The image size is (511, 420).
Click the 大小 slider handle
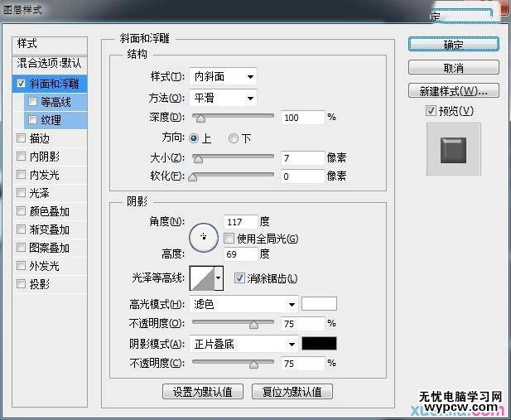(x=198, y=159)
